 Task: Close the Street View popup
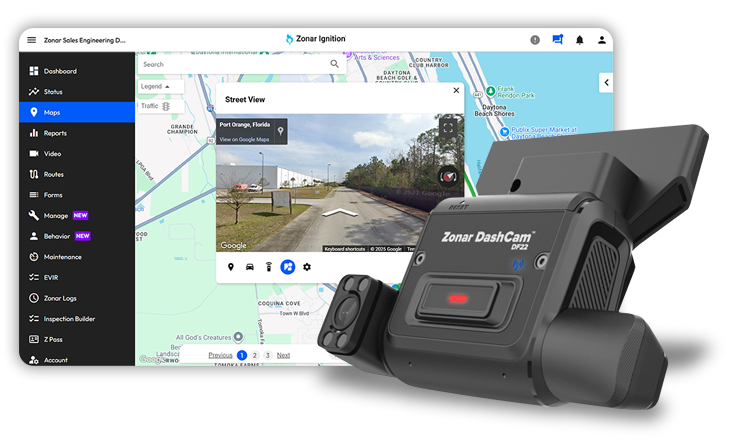[456, 90]
